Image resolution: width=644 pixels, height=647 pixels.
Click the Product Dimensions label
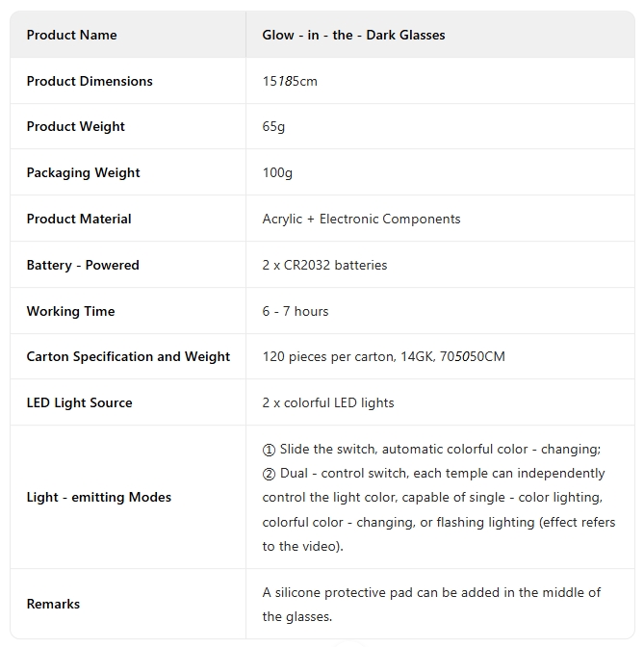[90, 81]
